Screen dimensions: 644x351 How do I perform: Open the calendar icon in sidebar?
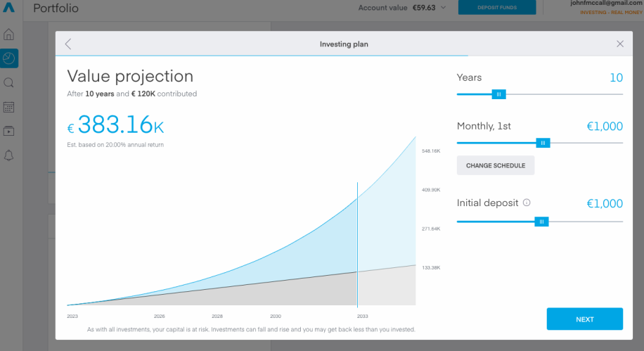(8, 108)
